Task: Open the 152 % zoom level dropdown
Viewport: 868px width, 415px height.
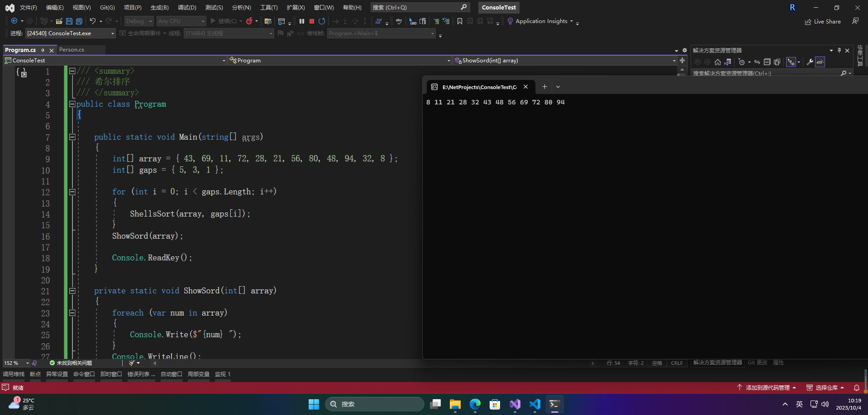Action: 16,363
